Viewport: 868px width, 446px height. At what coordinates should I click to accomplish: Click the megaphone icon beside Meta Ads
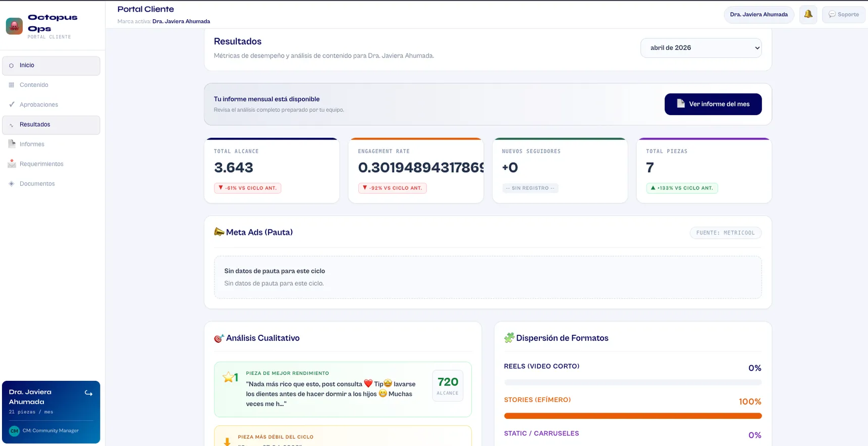point(219,232)
